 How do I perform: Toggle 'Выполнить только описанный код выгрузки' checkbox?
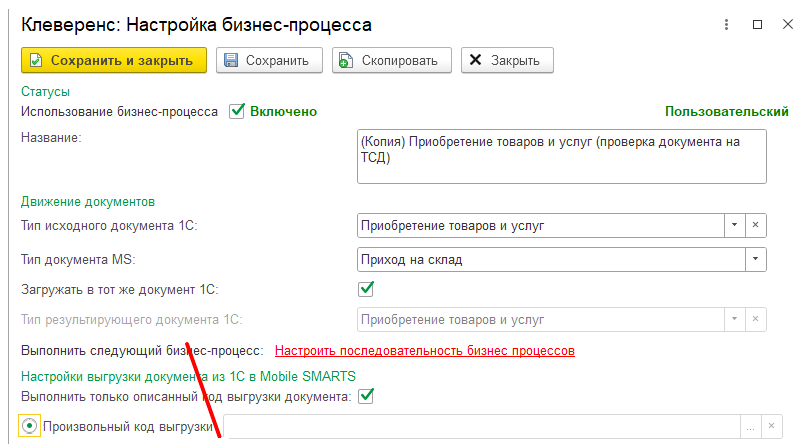pyautogui.click(x=366, y=396)
